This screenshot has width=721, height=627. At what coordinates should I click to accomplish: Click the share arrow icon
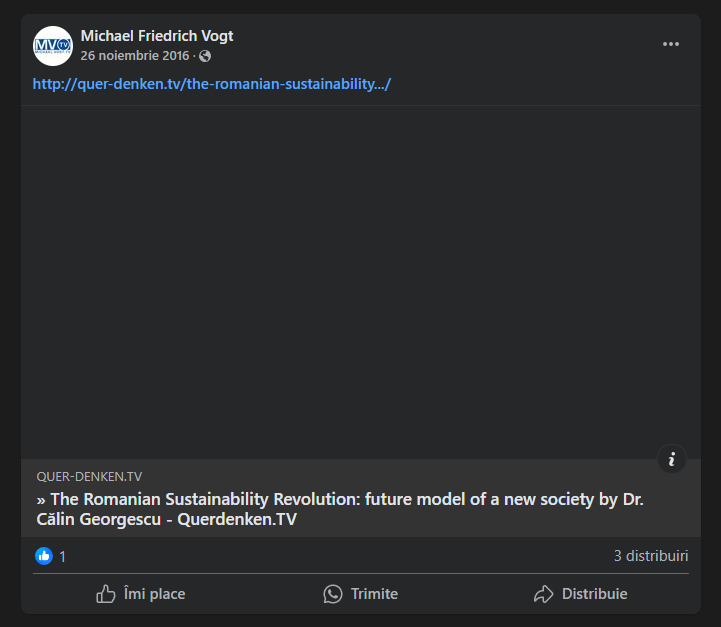pos(544,594)
